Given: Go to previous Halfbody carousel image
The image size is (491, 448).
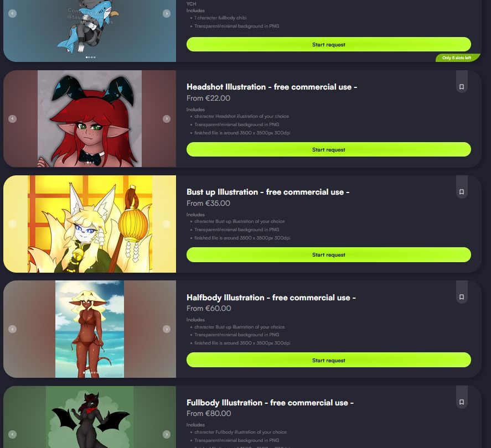Looking at the screenshot, I should tap(13, 329).
